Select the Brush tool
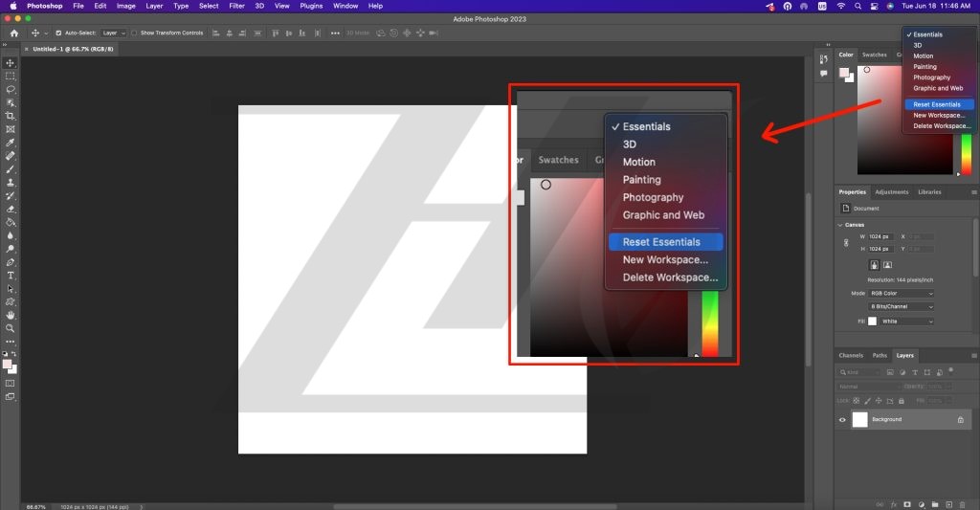Screen dimensions: 980x510 [x=11, y=168]
